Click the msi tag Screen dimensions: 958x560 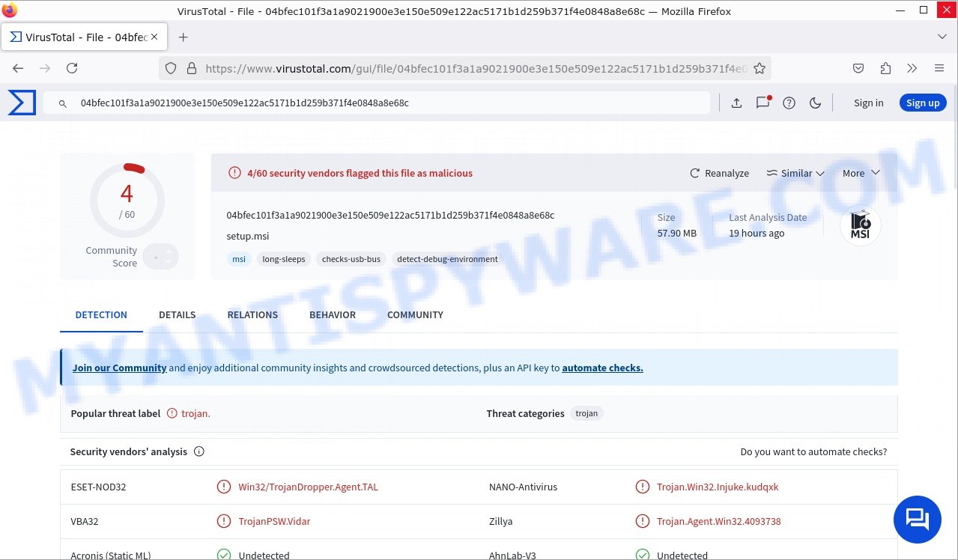239,259
